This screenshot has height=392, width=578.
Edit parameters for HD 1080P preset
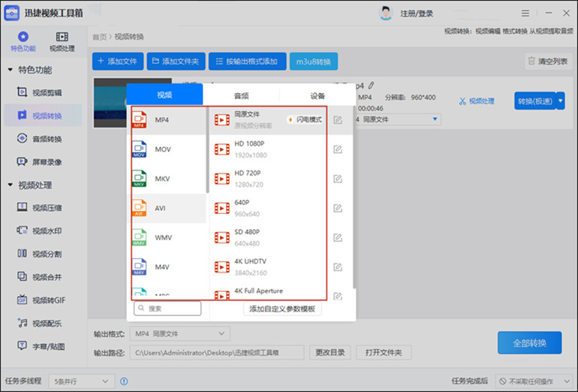coord(338,149)
